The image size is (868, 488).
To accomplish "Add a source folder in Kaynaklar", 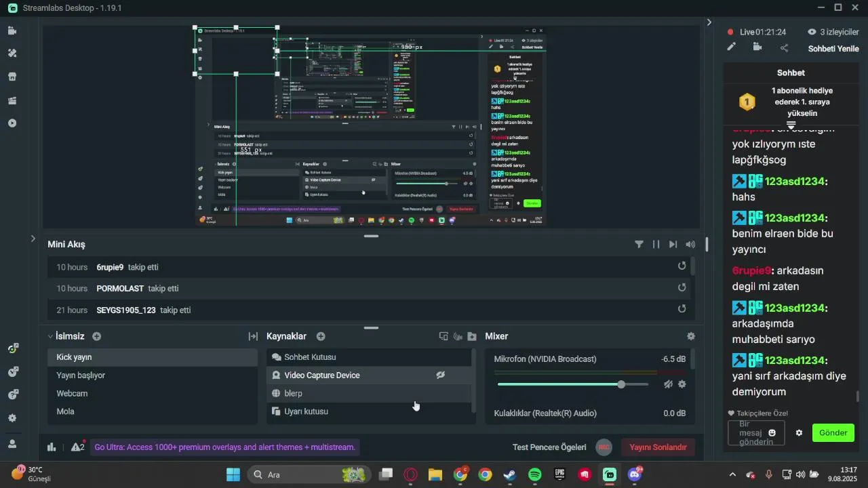I will pos(472,336).
